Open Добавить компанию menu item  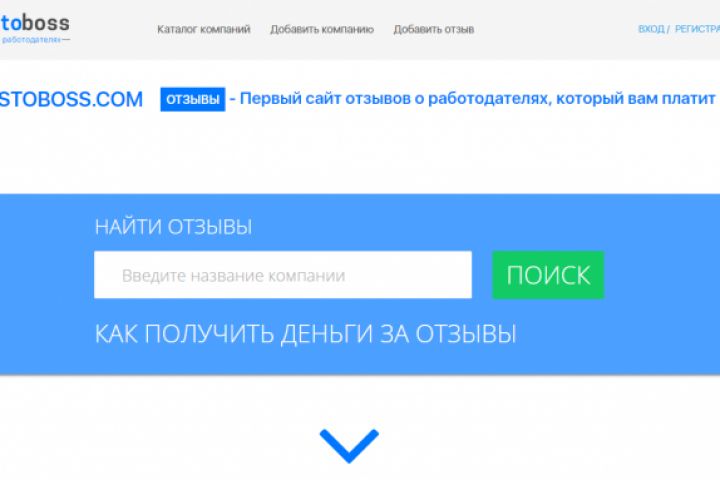[x=322, y=29]
